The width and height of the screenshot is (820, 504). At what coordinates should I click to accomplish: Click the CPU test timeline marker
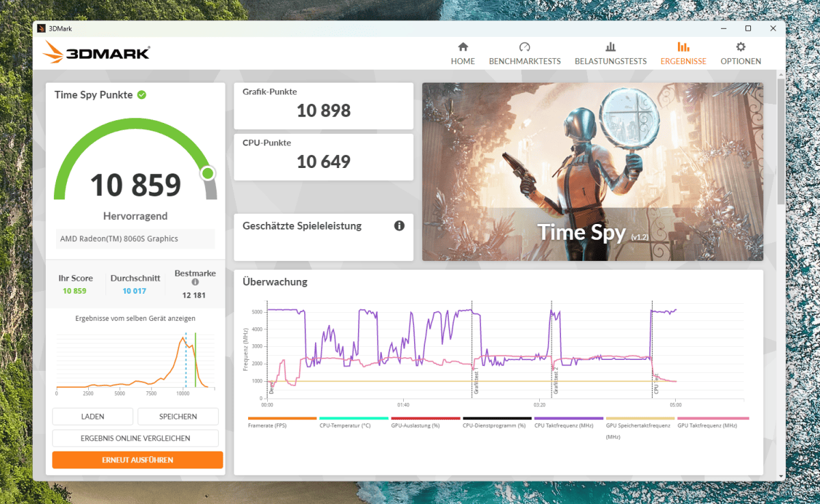tap(652, 350)
